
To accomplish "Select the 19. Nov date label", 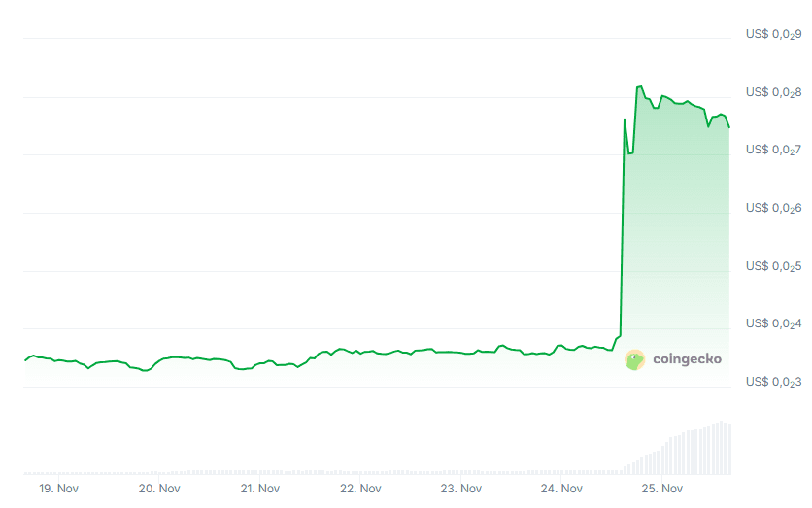I will coord(58,489).
